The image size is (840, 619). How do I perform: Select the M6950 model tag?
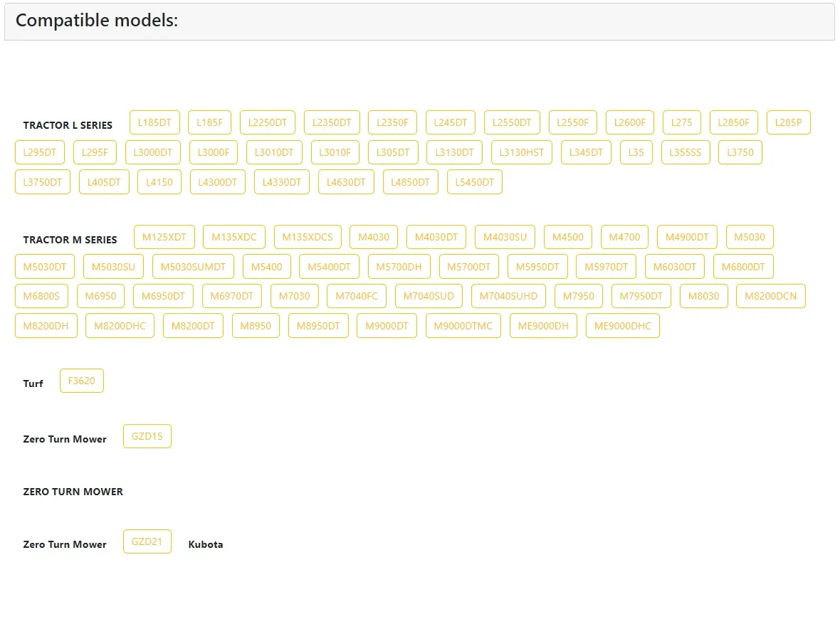(x=100, y=296)
